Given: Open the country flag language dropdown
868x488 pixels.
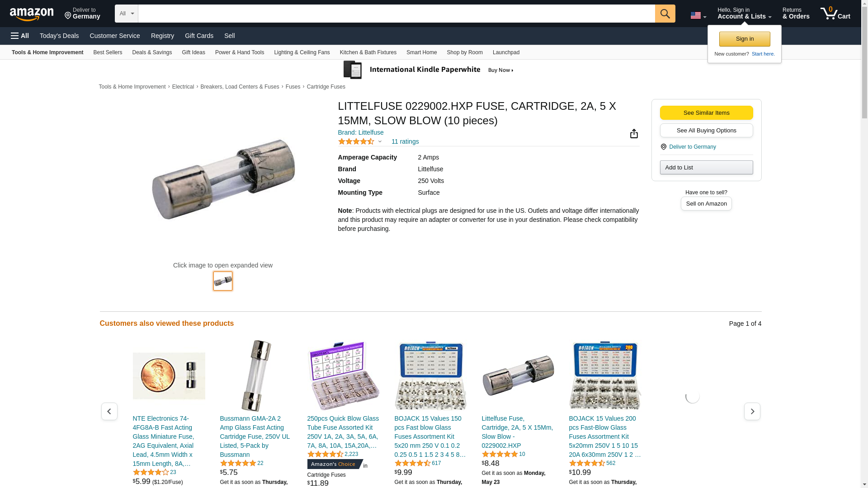Looking at the screenshot, I should 698,15.
